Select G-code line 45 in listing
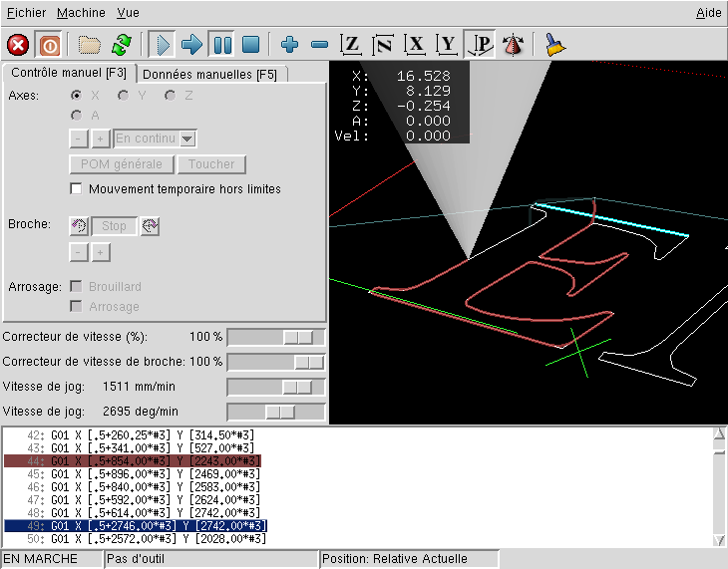The width and height of the screenshot is (728, 569). point(150,474)
